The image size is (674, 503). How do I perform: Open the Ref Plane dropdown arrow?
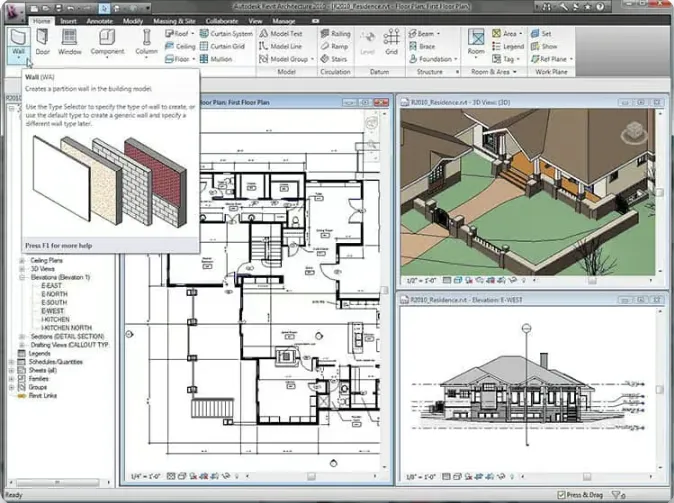pos(571,59)
